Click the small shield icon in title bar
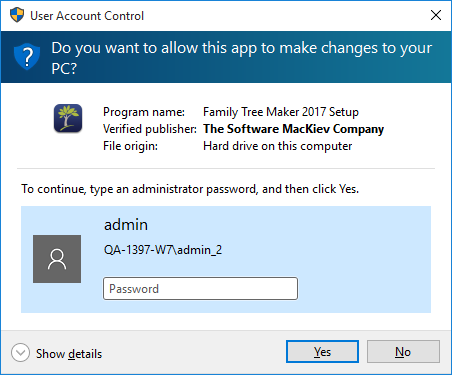Image resolution: width=453 pixels, height=376 pixels. click(x=17, y=15)
